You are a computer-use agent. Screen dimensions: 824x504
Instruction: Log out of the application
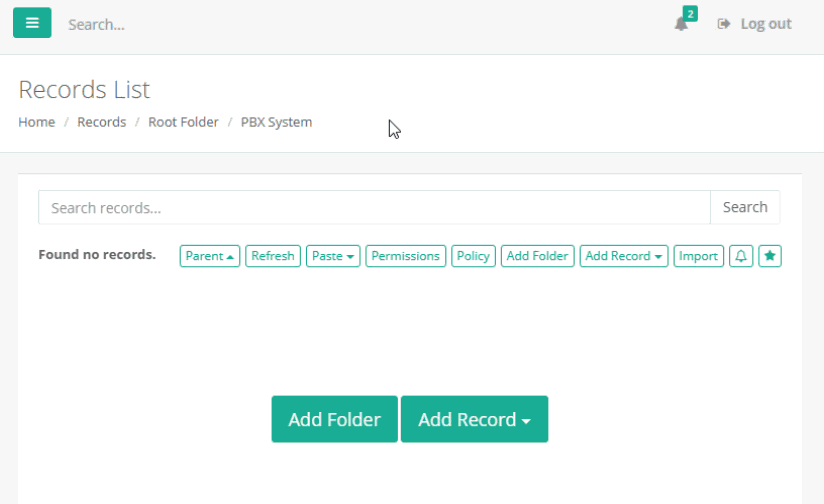coord(755,24)
